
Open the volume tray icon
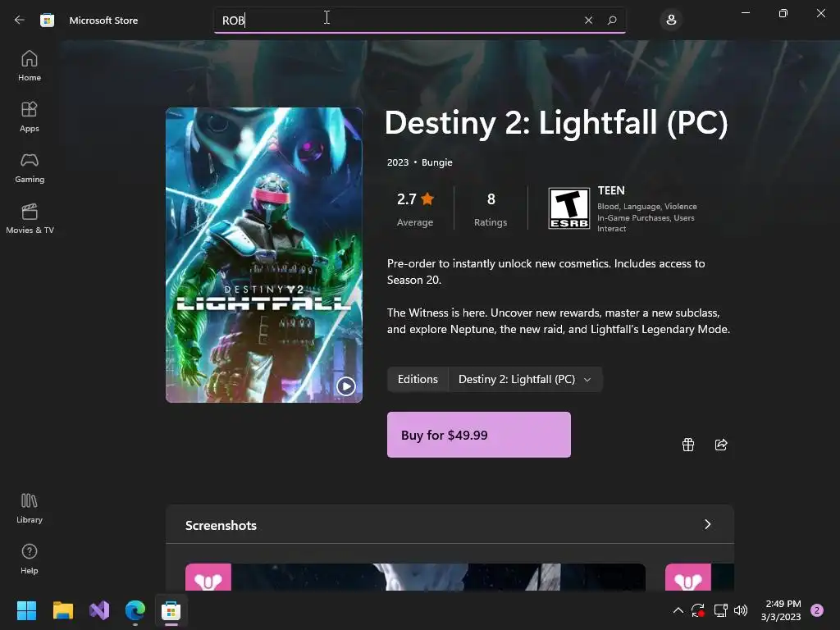741,610
